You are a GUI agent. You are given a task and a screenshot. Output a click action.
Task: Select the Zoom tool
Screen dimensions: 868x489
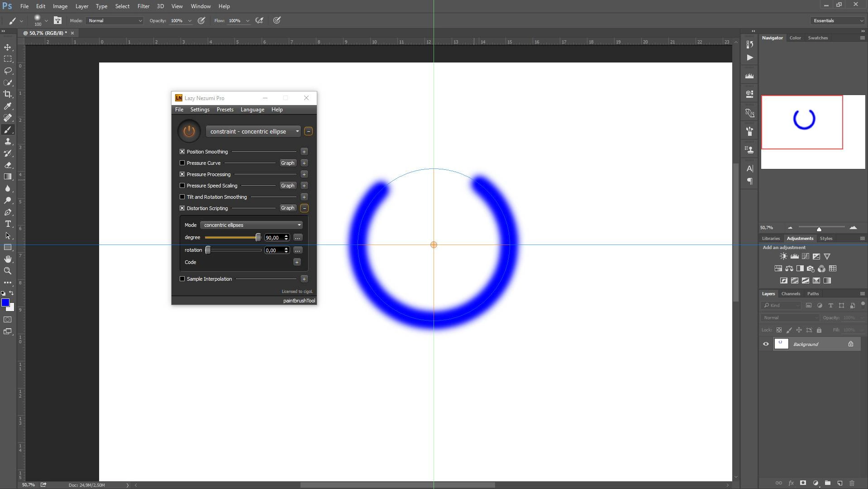pyautogui.click(x=8, y=271)
